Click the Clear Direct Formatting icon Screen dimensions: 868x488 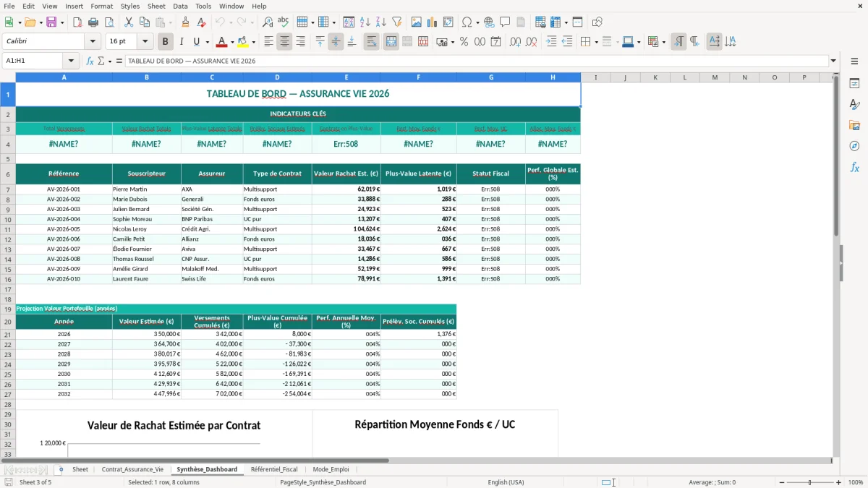click(201, 22)
